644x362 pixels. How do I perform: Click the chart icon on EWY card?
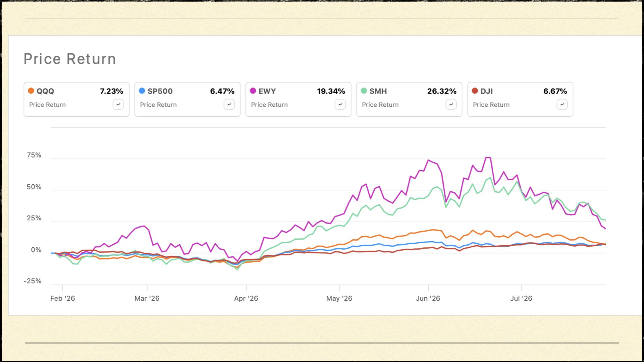(340, 105)
